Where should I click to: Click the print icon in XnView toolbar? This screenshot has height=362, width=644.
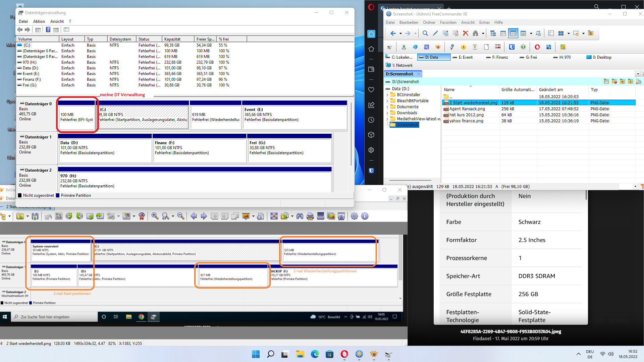[310, 216]
